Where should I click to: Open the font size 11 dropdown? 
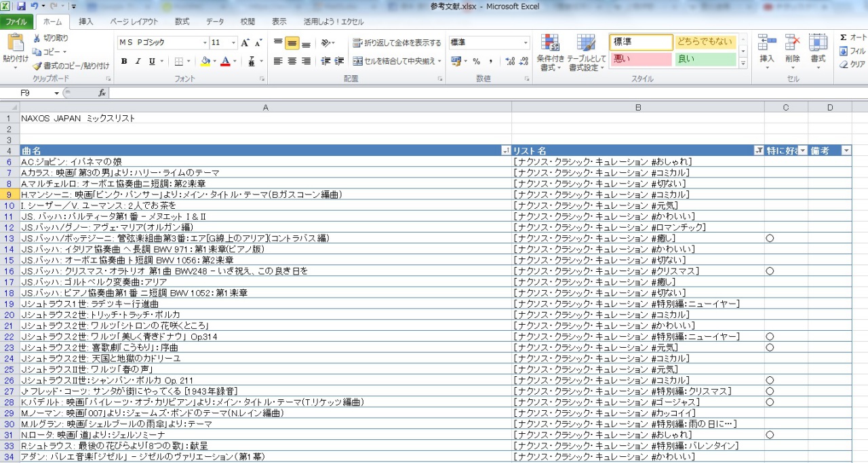pyautogui.click(x=235, y=43)
